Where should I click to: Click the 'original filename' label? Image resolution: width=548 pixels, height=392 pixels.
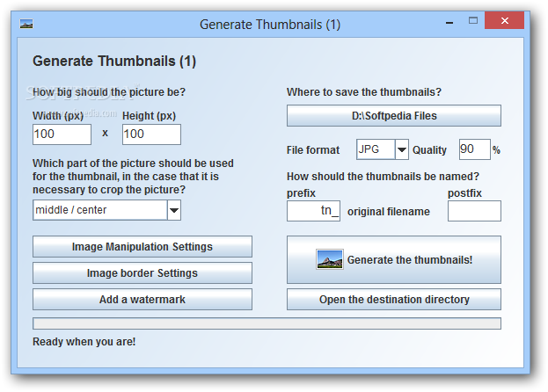pyautogui.click(x=389, y=212)
